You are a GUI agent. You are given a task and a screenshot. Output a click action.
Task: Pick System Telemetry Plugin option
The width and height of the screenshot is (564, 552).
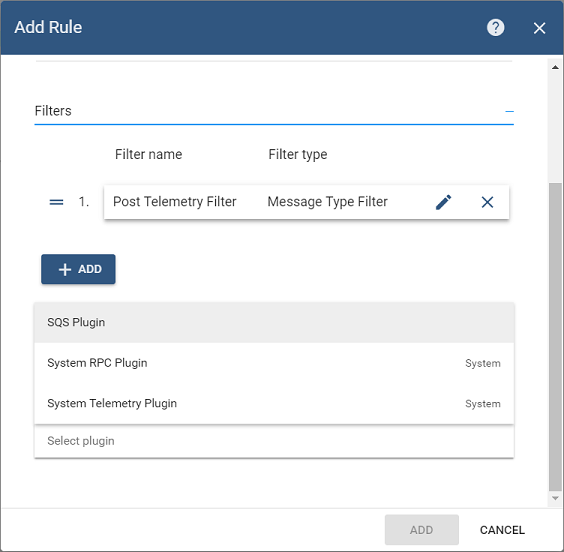[274, 403]
